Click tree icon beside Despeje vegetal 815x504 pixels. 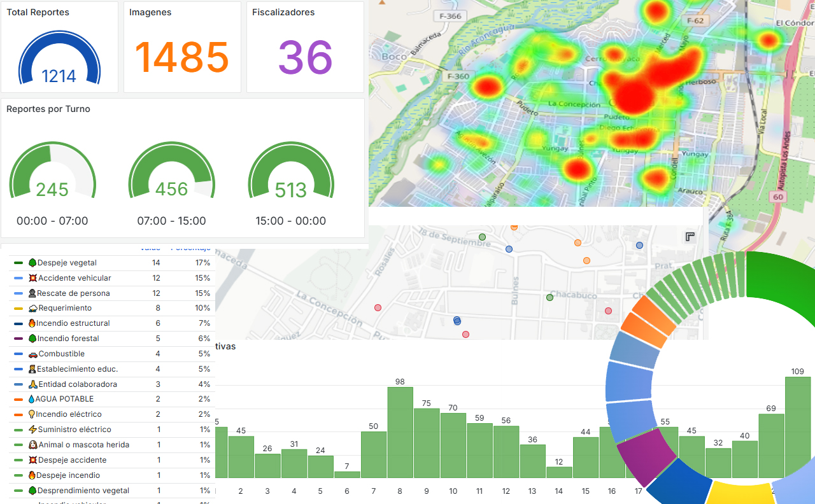coord(32,263)
